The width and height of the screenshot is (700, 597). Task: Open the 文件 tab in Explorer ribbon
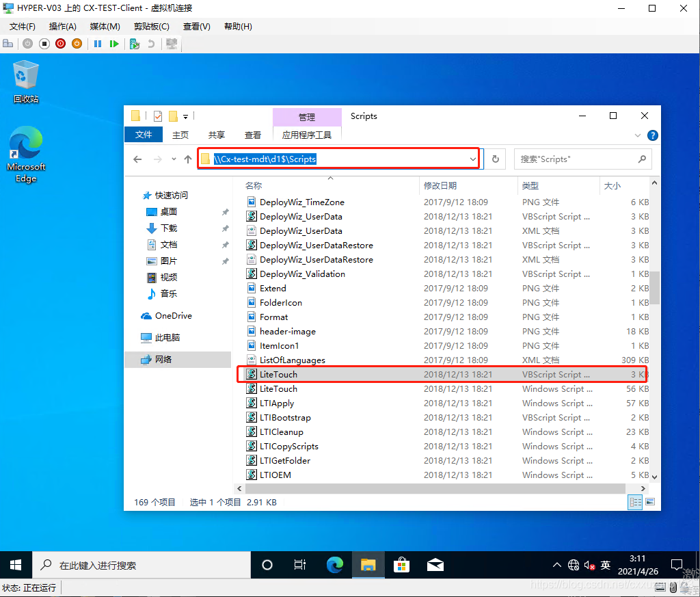tap(144, 135)
